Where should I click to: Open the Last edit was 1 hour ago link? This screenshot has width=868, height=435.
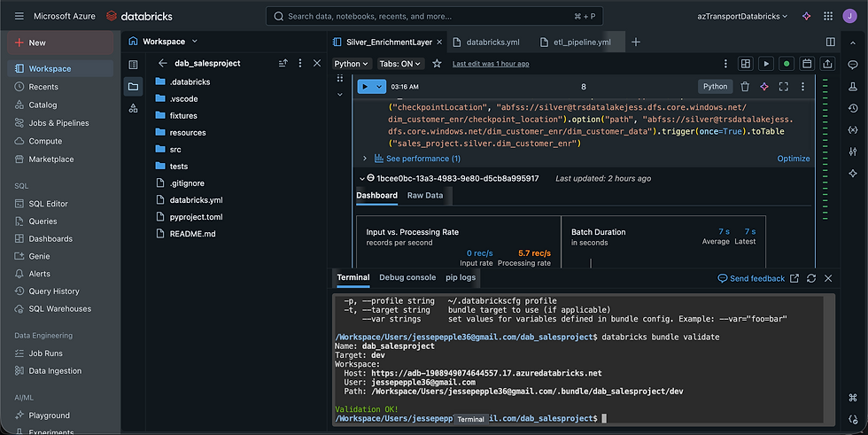click(491, 64)
